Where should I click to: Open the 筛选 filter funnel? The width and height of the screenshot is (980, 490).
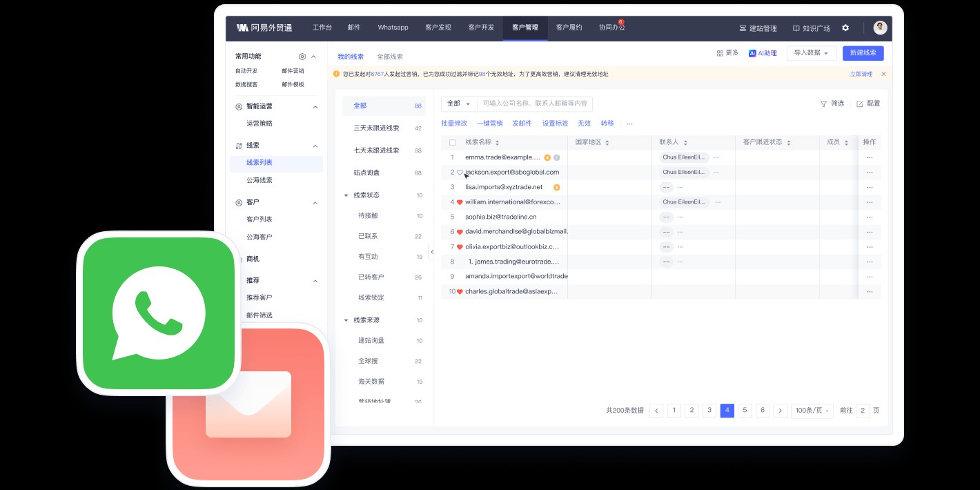coord(832,104)
